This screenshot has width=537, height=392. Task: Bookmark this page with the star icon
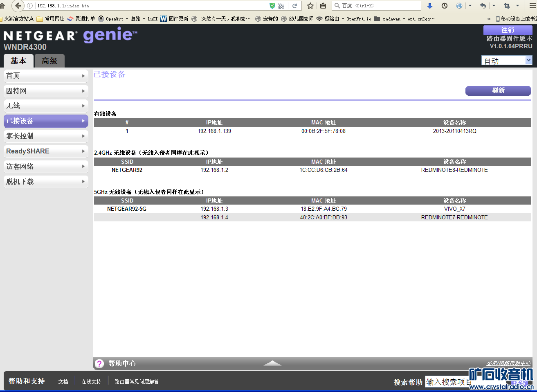click(x=310, y=6)
